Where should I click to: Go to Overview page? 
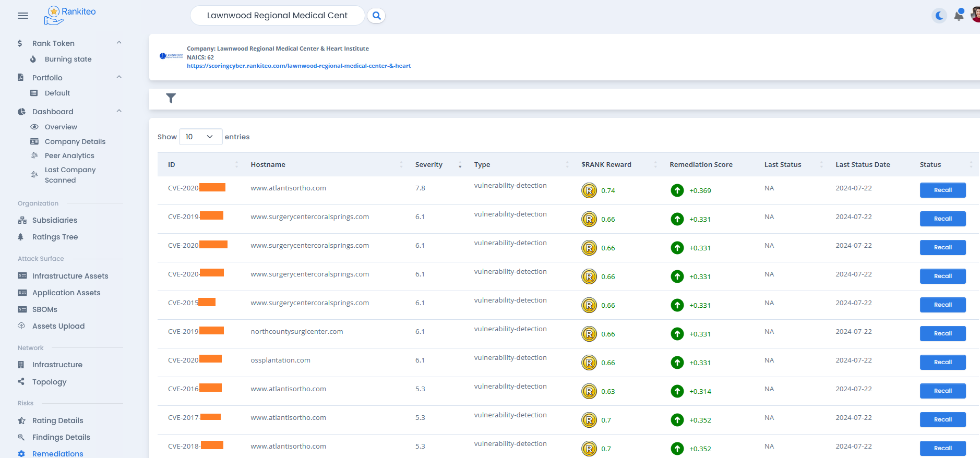coord(61,127)
